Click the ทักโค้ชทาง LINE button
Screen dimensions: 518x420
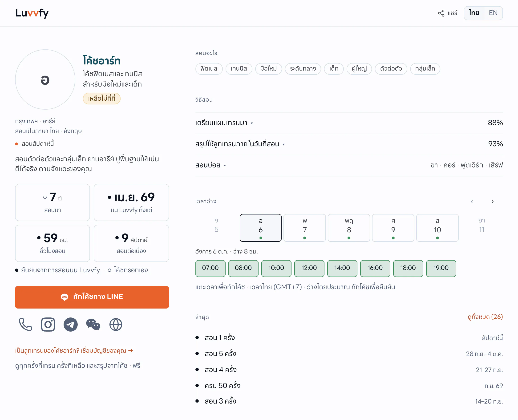point(92,297)
